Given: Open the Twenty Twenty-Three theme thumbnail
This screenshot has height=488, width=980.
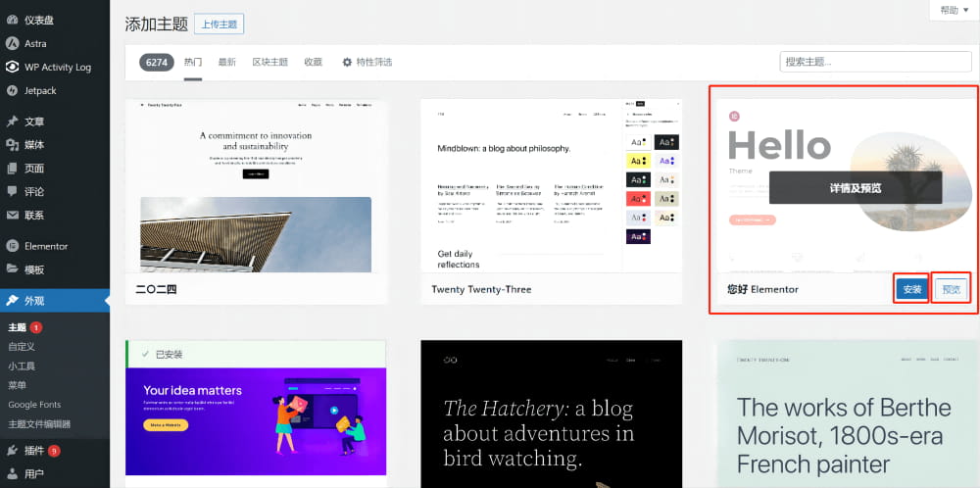Looking at the screenshot, I should 551,185.
